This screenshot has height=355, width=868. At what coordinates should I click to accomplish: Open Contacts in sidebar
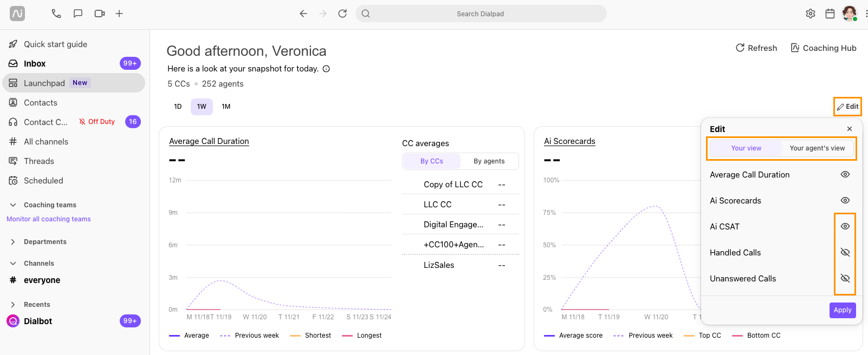coord(74,103)
